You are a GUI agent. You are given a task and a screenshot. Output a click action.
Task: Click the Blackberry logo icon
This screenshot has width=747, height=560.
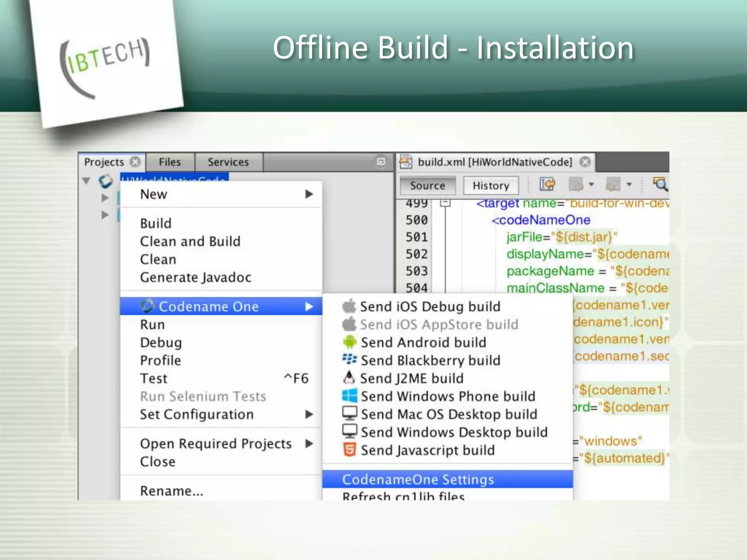pyautogui.click(x=349, y=359)
